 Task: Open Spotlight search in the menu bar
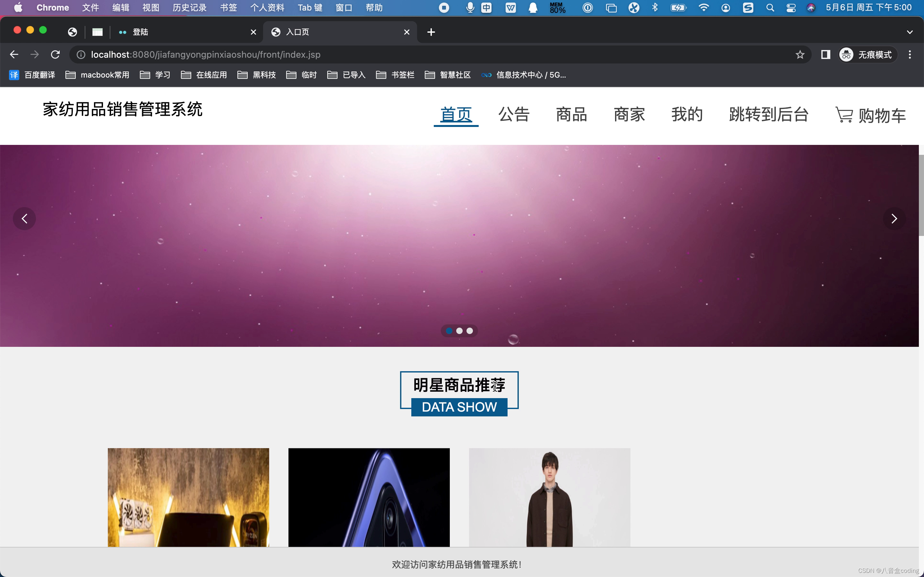[x=770, y=8]
